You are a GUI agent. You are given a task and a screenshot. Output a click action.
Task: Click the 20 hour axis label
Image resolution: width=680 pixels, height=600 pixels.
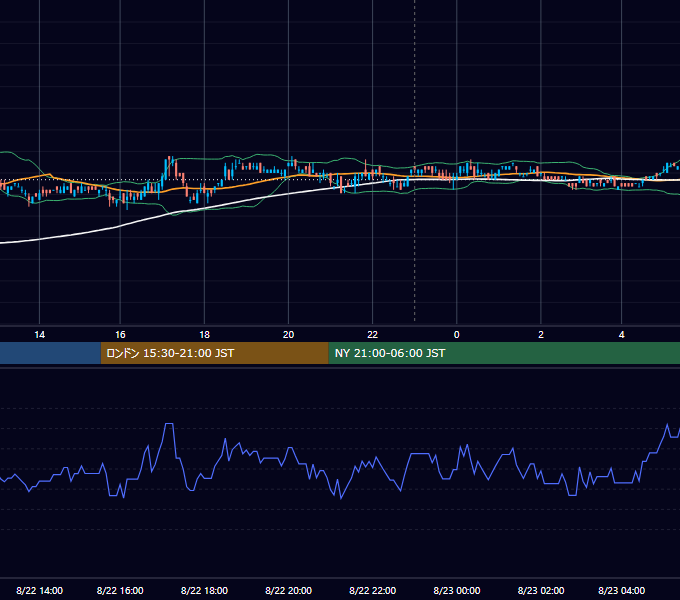(x=288, y=335)
